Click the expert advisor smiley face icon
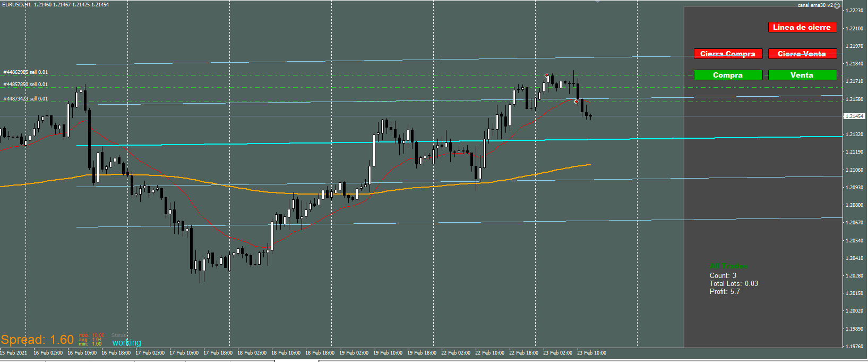This screenshot has width=868, height=362. [x=837, y=5]
